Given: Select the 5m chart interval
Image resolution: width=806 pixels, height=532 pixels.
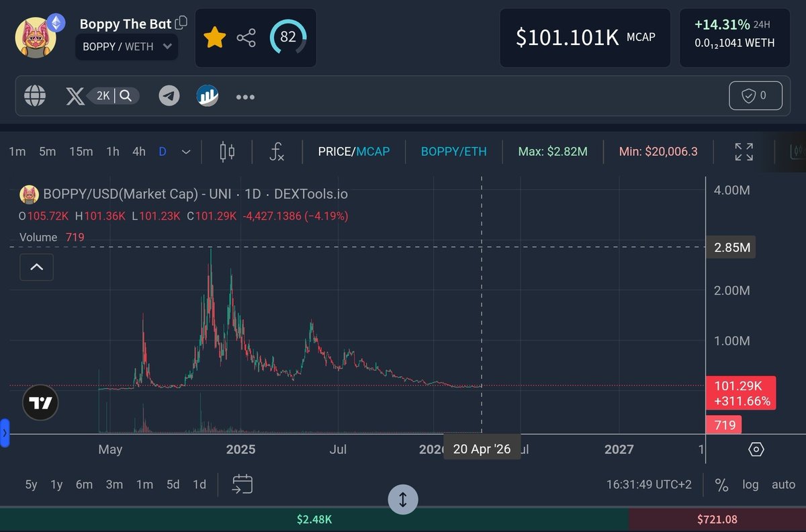Looking at the screenshot, I should coord(48,152).
